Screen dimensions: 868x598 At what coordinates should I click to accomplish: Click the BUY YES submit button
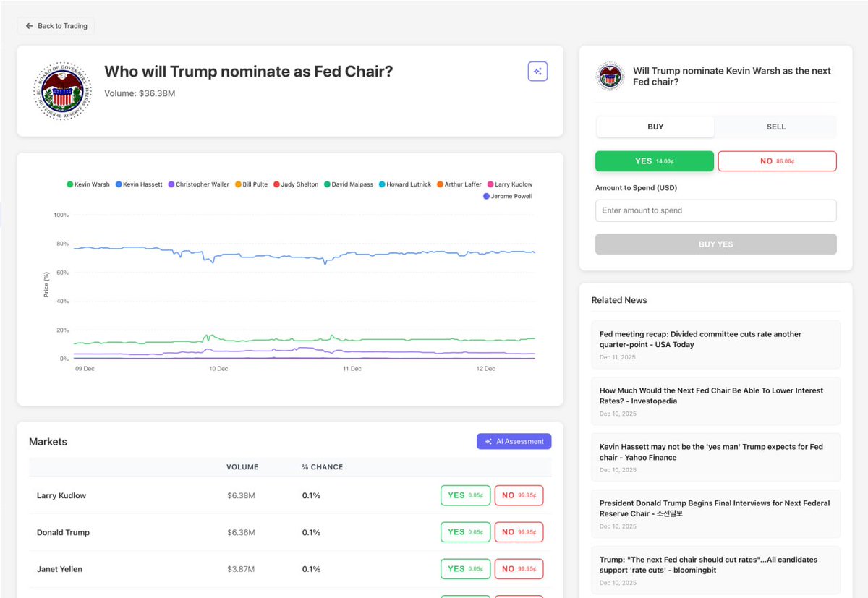click(716, 244)
